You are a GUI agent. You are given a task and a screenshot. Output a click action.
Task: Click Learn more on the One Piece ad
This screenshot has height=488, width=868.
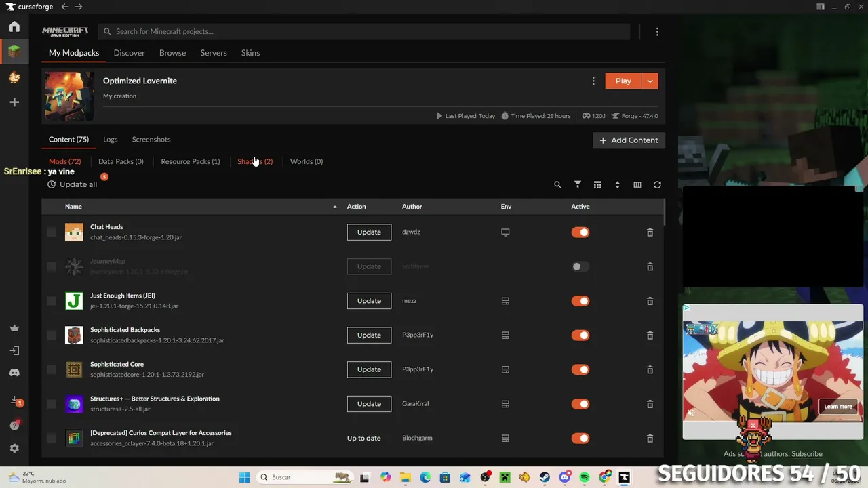coord(838,407)
